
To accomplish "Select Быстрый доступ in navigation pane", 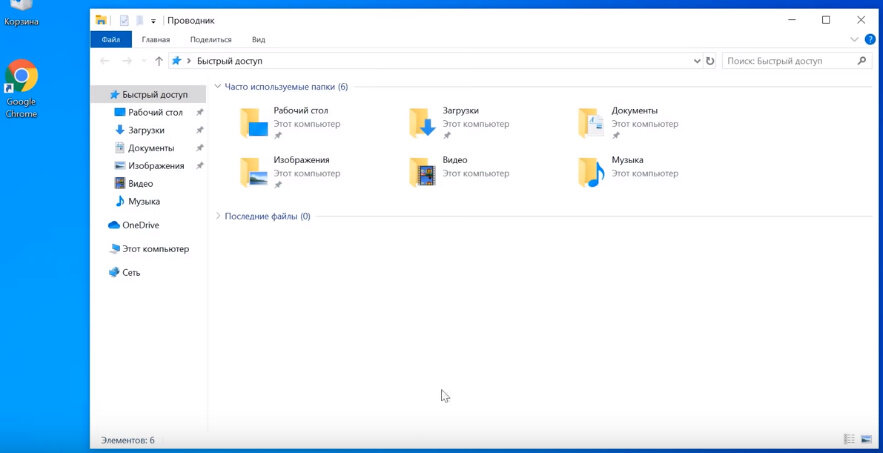I will (x=149, y=94).
